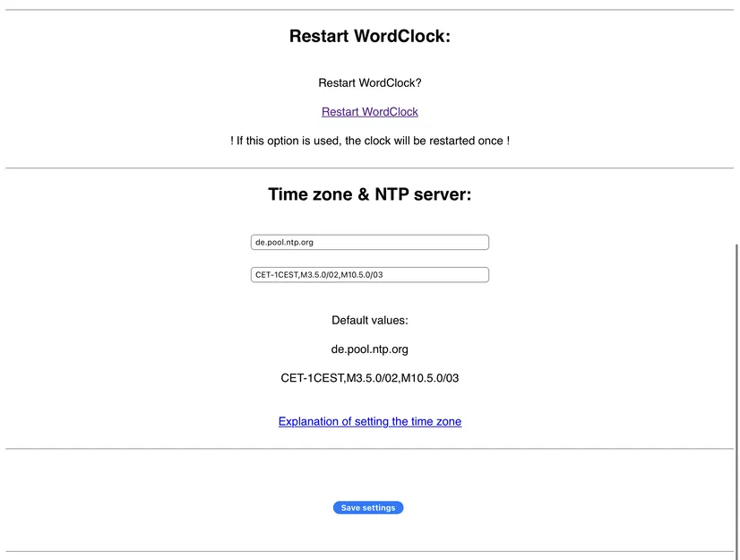Click the Time zone & NTP server heading
740x560 pixels.
(x=369, y=194)
